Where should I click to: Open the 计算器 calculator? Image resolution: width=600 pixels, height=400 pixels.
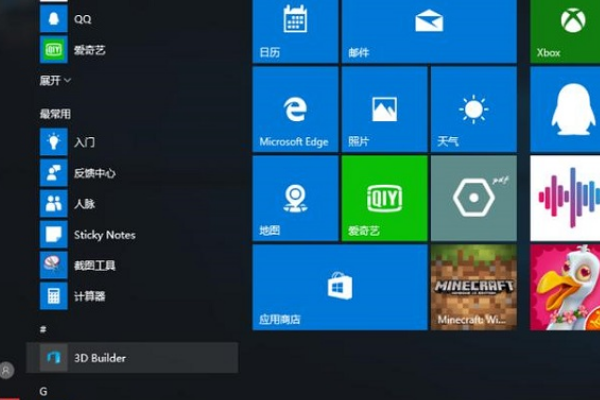coord(132,296)
